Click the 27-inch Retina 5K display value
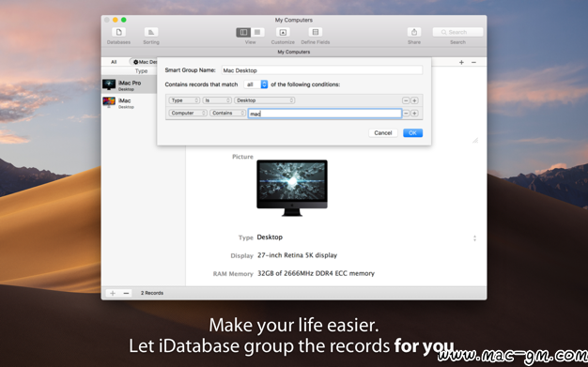588x367 pixels. click(297, 255)
